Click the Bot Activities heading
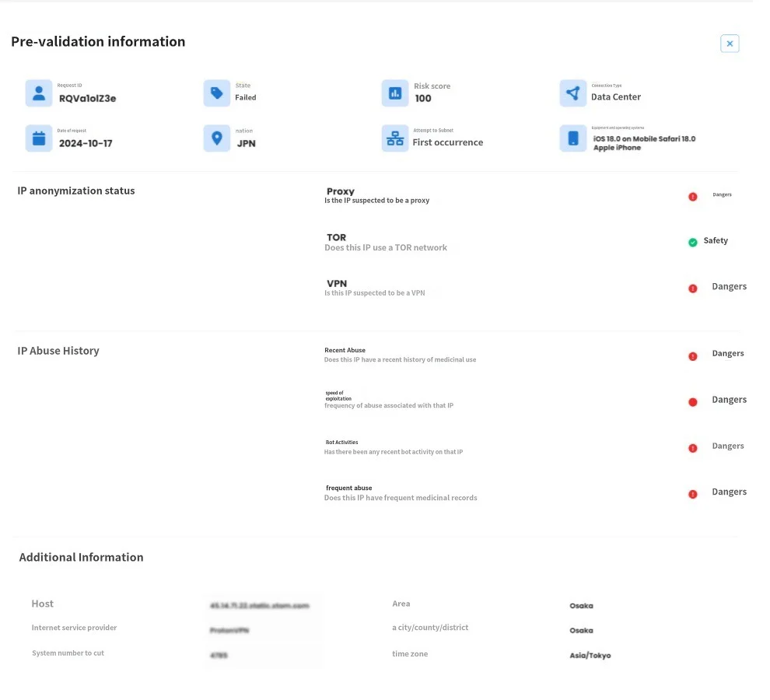This screenshot has width=770, height=700. tap(341, 443)
